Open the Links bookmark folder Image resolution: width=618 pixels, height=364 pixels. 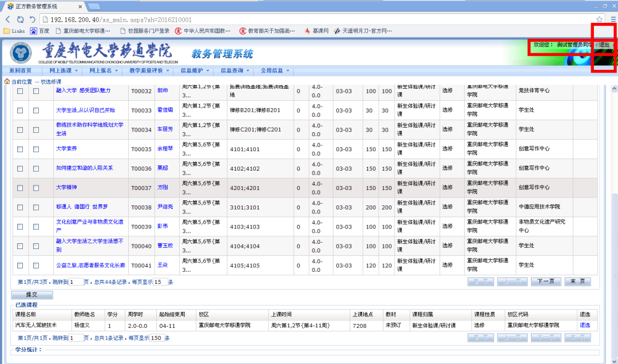tap(14, 31)
